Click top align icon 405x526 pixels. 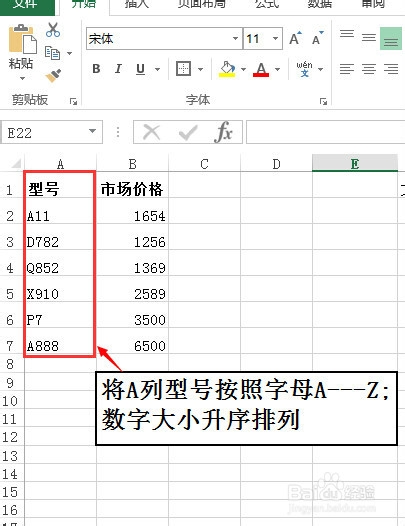point(347,34)
